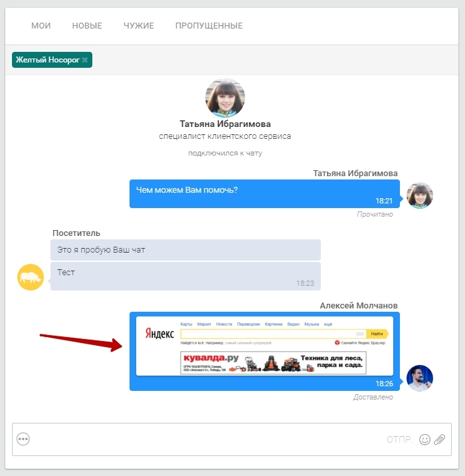Viewport: 465px width, 476px height.
Task: Click the yellow rhino visitor avatar
Action: coord(31,277)
